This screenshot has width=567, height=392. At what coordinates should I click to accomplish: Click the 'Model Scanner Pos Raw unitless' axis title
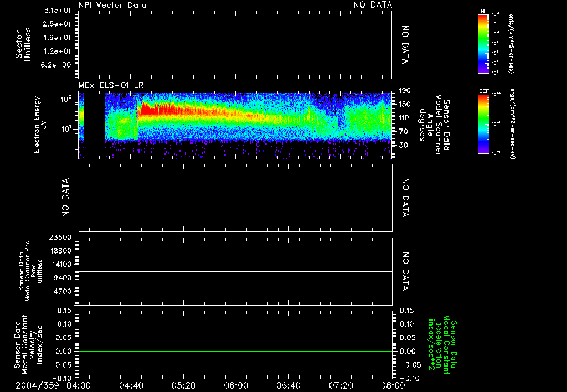coord(30,271)
